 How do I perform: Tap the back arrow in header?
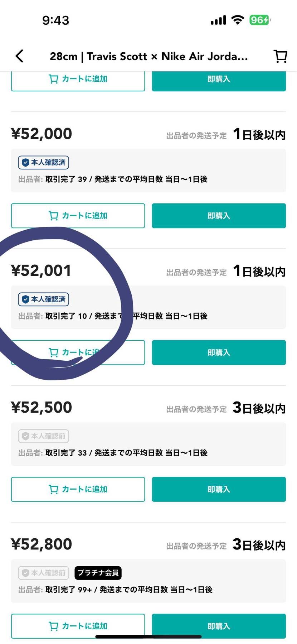click(x=20, y=56)
